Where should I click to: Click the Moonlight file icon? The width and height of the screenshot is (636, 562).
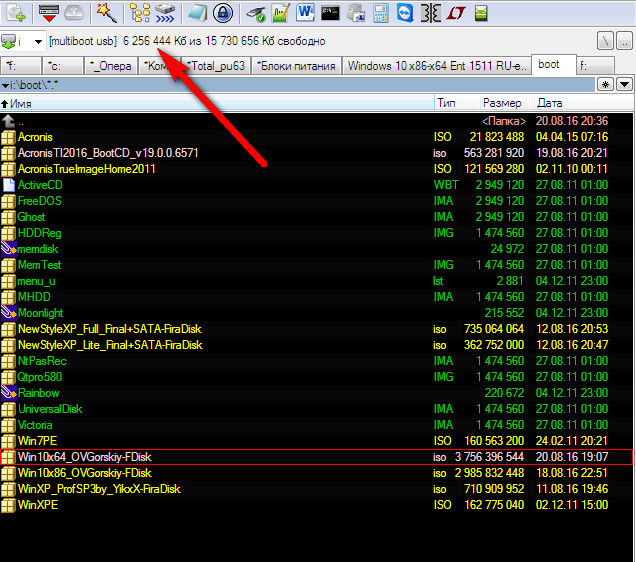(8, 313)
